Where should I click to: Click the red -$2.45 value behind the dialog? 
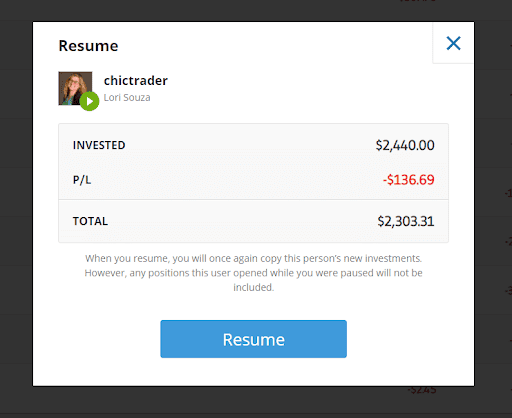422,390
